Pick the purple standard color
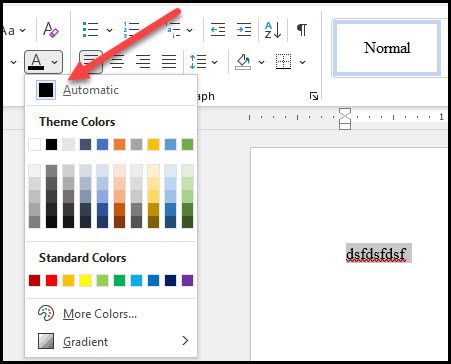The width and height of the screenshot is (451, 364). pos(187,281)
